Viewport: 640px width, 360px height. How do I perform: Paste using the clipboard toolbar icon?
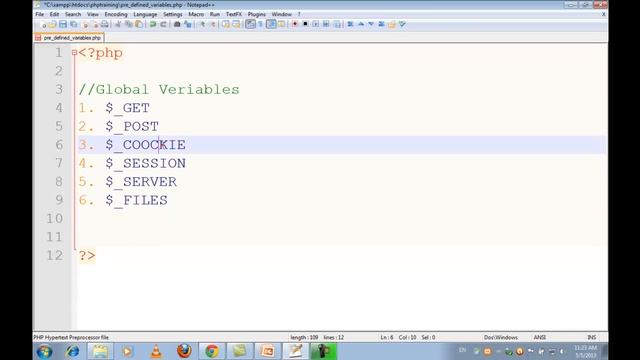pyautogui.click(x=139, y=24)
